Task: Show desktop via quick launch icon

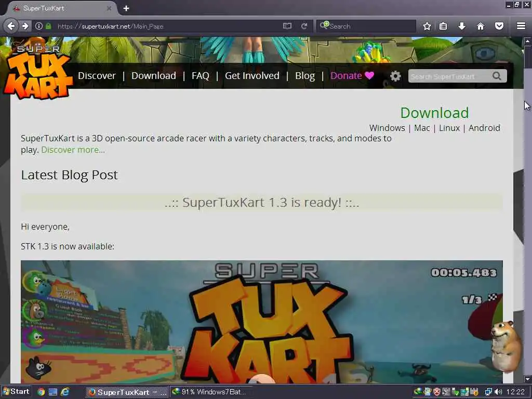Action: tap(53, 392)
